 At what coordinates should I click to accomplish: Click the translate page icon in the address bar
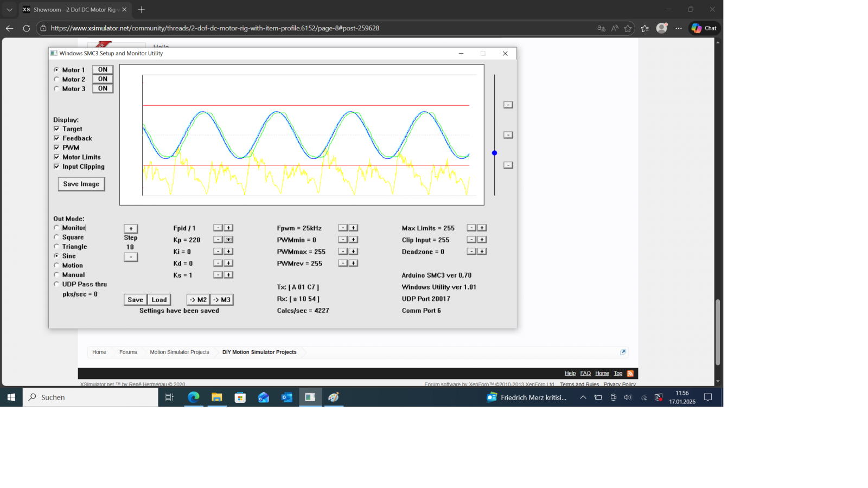click(601, 28)
